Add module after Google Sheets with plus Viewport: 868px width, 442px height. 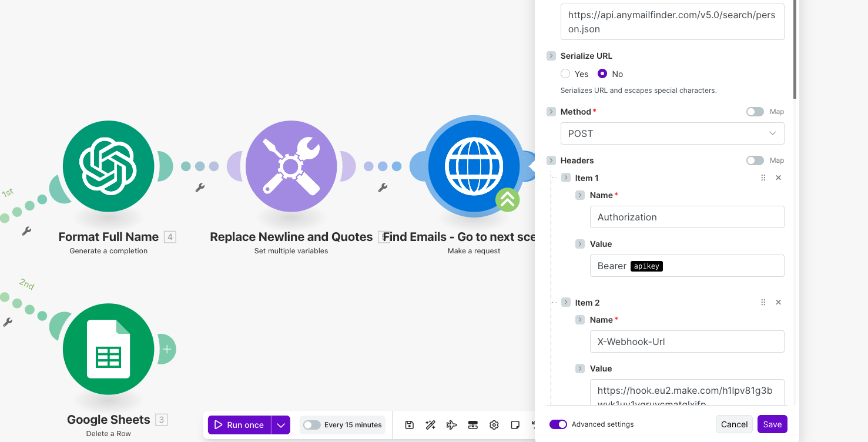[167, 349]
